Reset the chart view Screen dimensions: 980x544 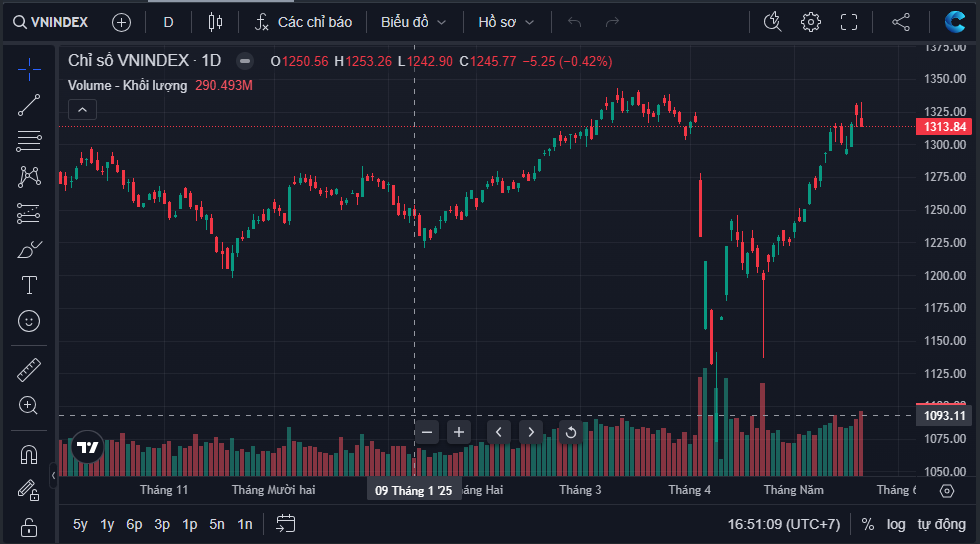coord(571,432)
